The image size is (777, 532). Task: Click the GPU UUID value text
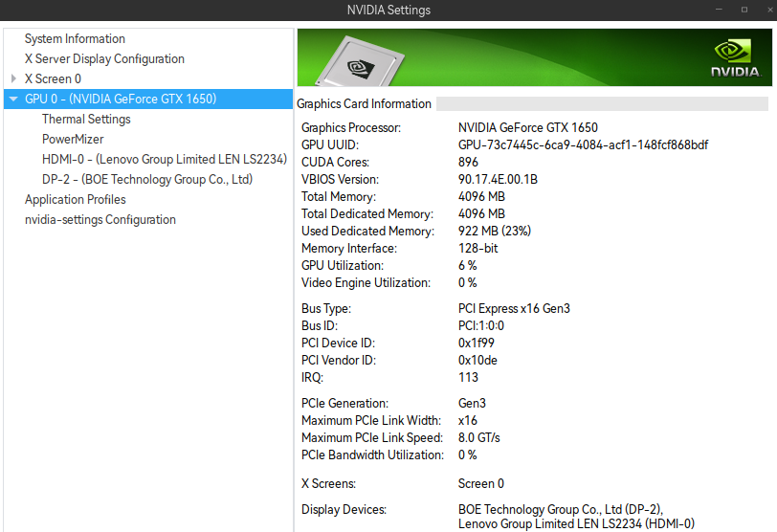(583, 145)
